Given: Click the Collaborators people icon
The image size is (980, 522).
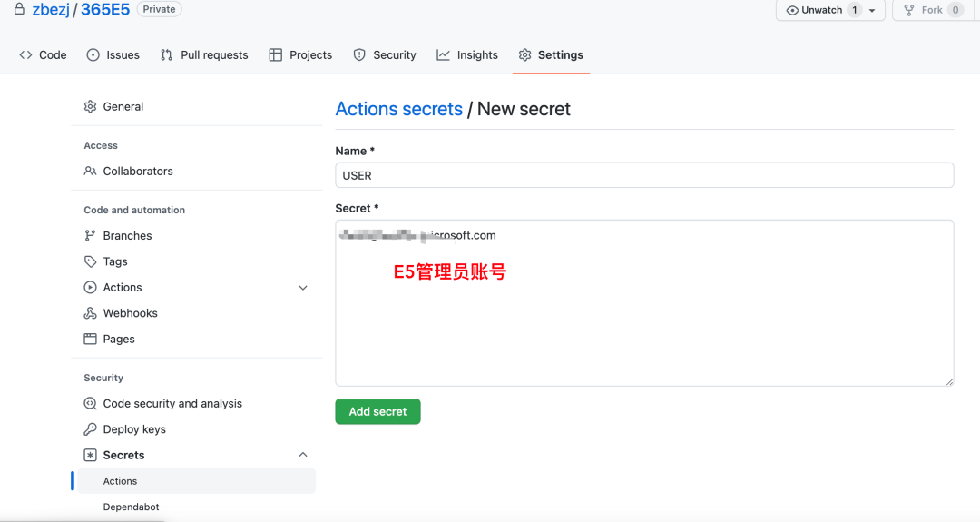Looking at the screenshot, I should coord(90,172).
